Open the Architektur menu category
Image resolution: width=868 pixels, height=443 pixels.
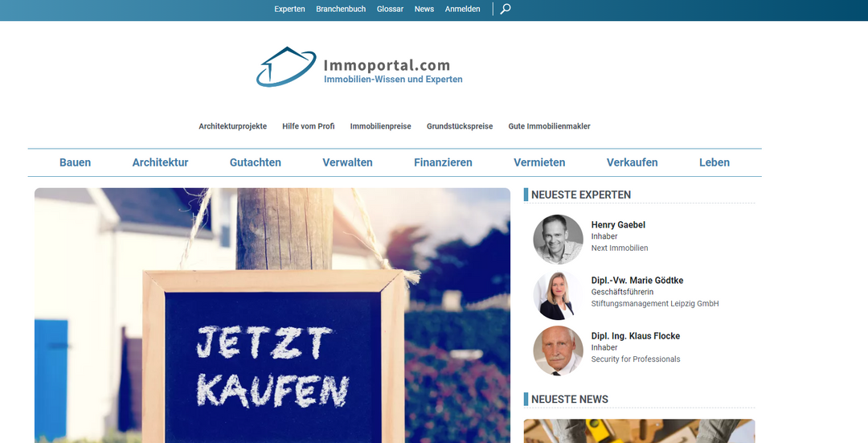[160, 162]
